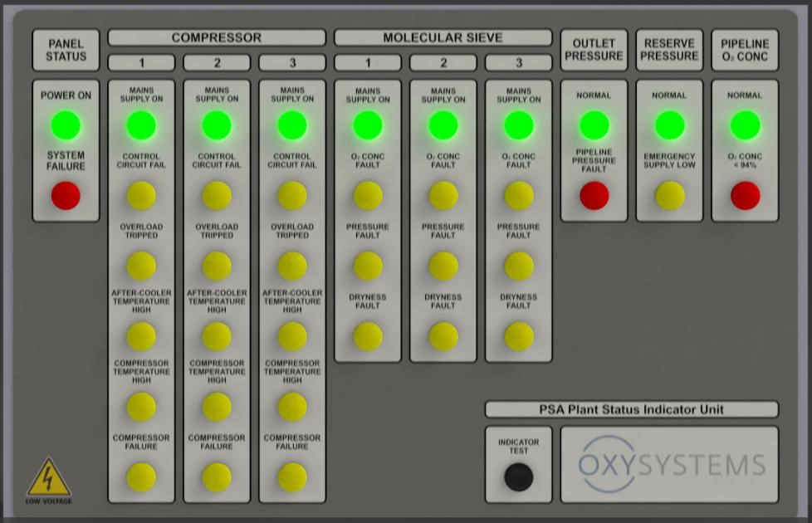Viewport: 812px width, 523px height.
Task: Click Molecular Sieve 2 Pressure Fault lamp
Action: 443,266
